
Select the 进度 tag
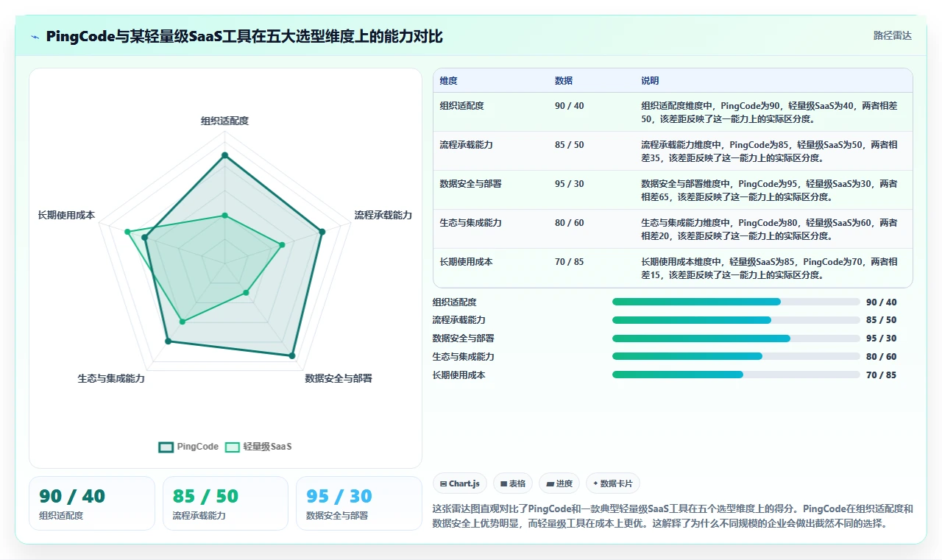(x=559, y=483)
